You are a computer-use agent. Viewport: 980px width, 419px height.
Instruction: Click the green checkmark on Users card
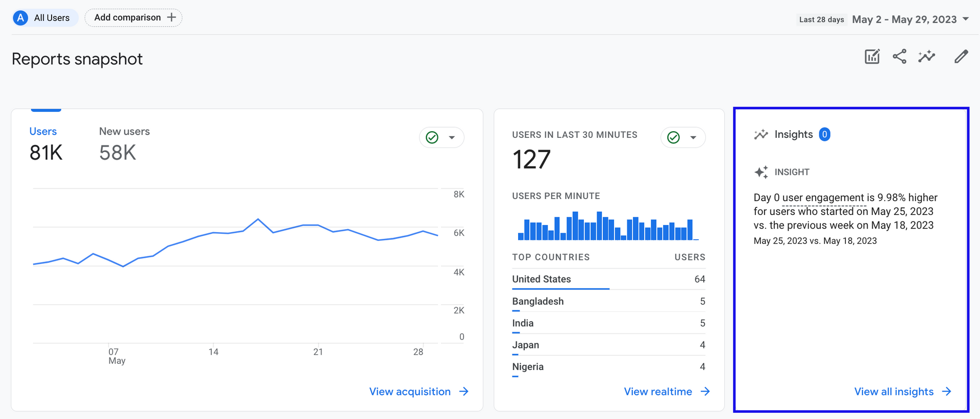[x=432, y=137]
